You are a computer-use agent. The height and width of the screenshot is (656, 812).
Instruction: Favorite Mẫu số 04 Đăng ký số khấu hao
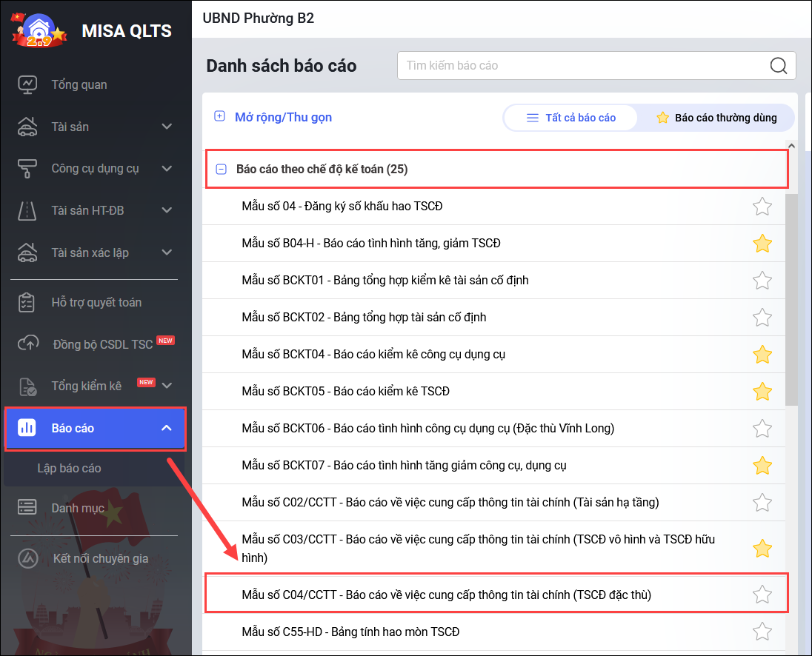pos(762,207)
